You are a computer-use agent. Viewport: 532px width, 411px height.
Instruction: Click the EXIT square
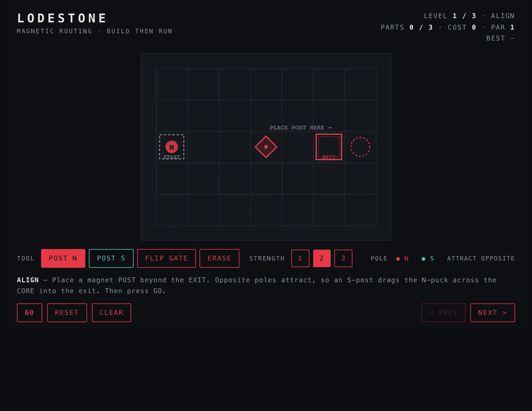329,147
